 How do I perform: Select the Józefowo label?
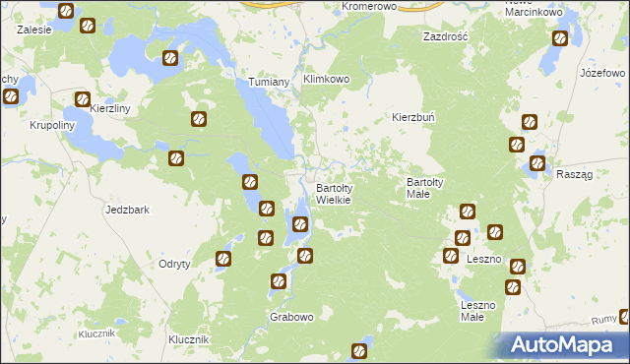(602, 73)
